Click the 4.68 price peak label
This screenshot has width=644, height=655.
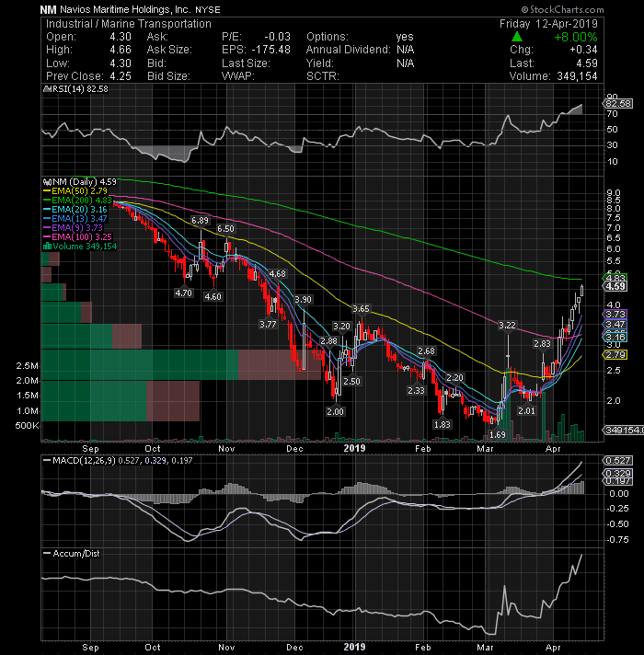277,273
